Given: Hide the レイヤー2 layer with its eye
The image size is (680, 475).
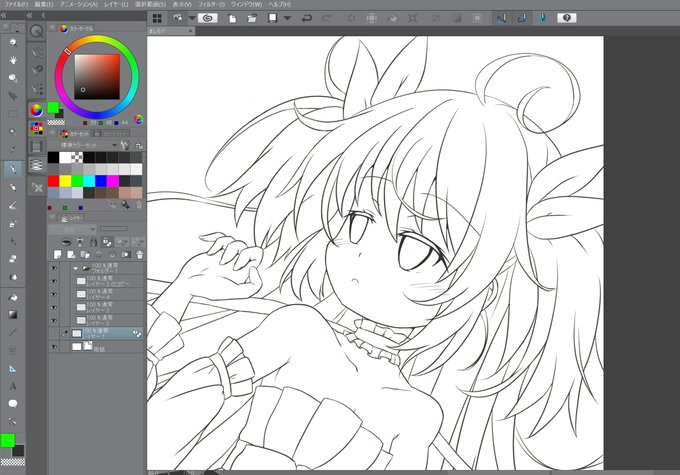Looking at the screenshot, I should pyautogui.click(x=54, y=320).
